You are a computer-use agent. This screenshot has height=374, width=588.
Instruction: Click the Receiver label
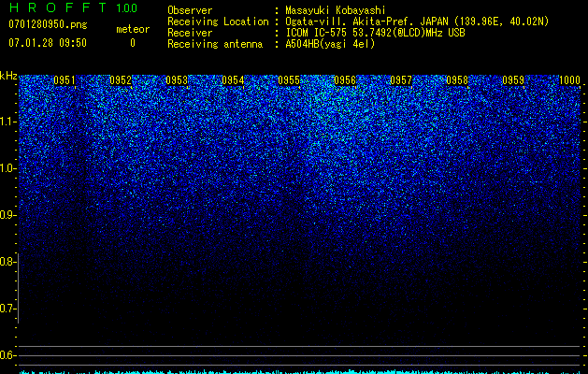(x=190, y=33)
